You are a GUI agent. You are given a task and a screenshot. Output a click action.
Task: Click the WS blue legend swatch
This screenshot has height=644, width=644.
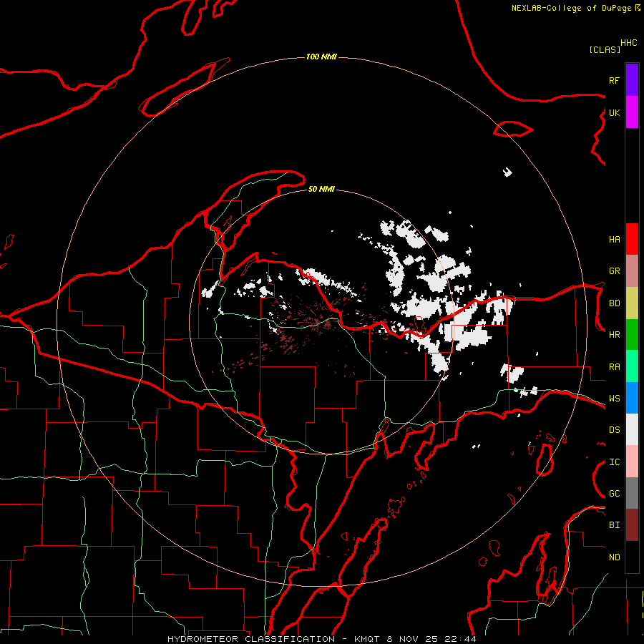(632, 398)
